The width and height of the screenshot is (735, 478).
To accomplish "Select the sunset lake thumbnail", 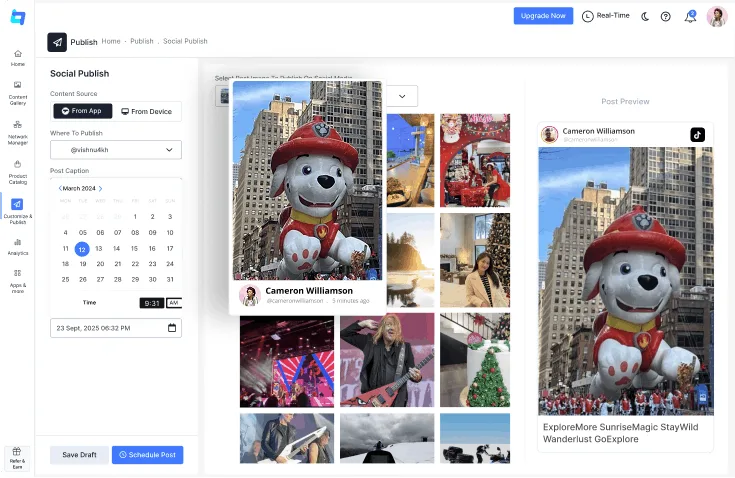I will coord(411,260).
